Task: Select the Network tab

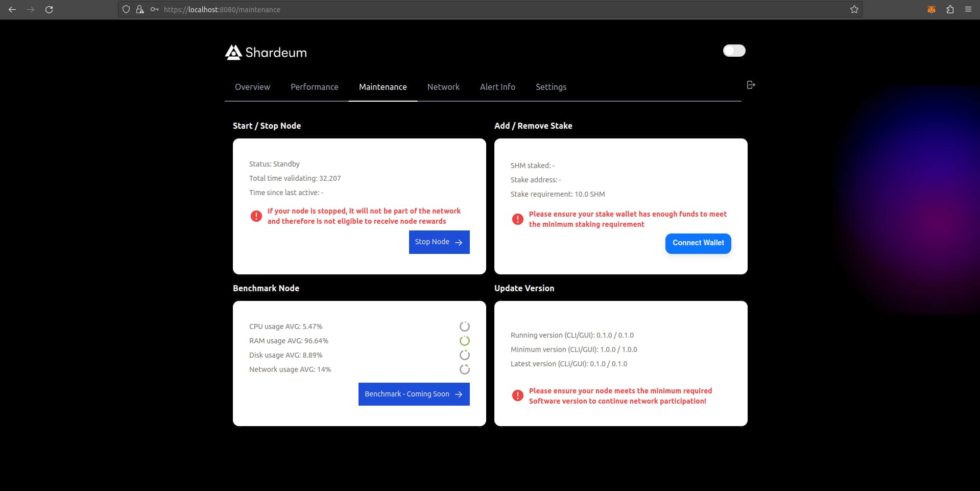Action: pyautogui.click(x=443, y=87)
